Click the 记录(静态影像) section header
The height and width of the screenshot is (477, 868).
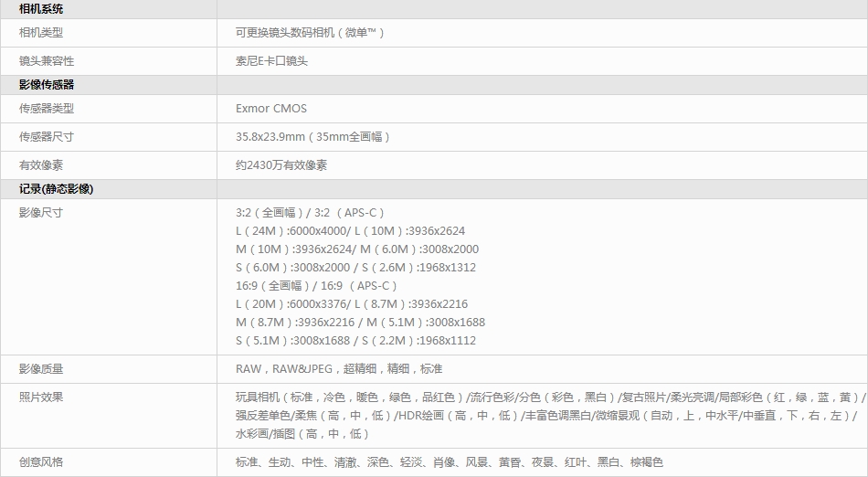pos(56,189)
